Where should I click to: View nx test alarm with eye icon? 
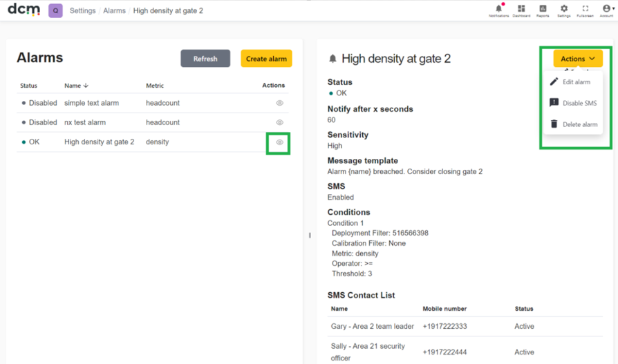pos(279,122)
